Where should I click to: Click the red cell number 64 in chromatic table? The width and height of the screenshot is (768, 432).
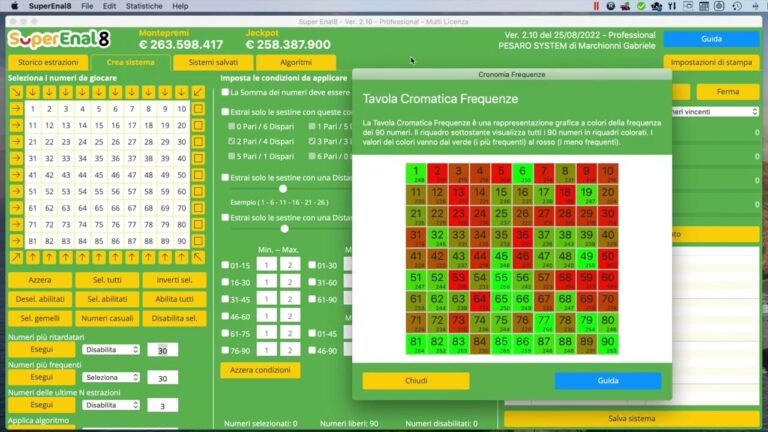480,301
